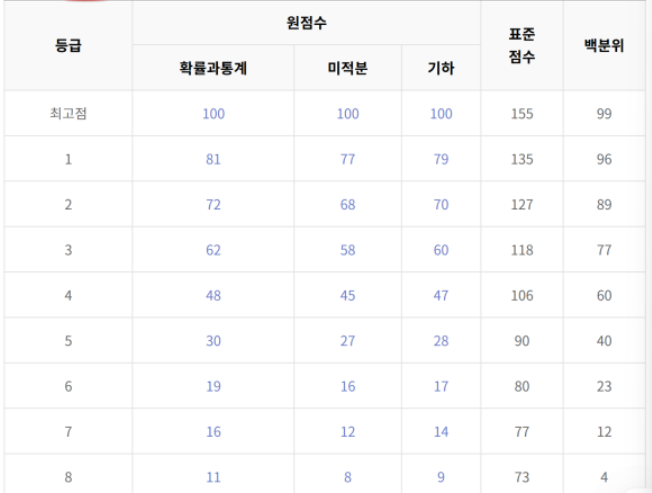
Task: Select grade 6 label in 등급 column
Action: click(x=68, y=386)
